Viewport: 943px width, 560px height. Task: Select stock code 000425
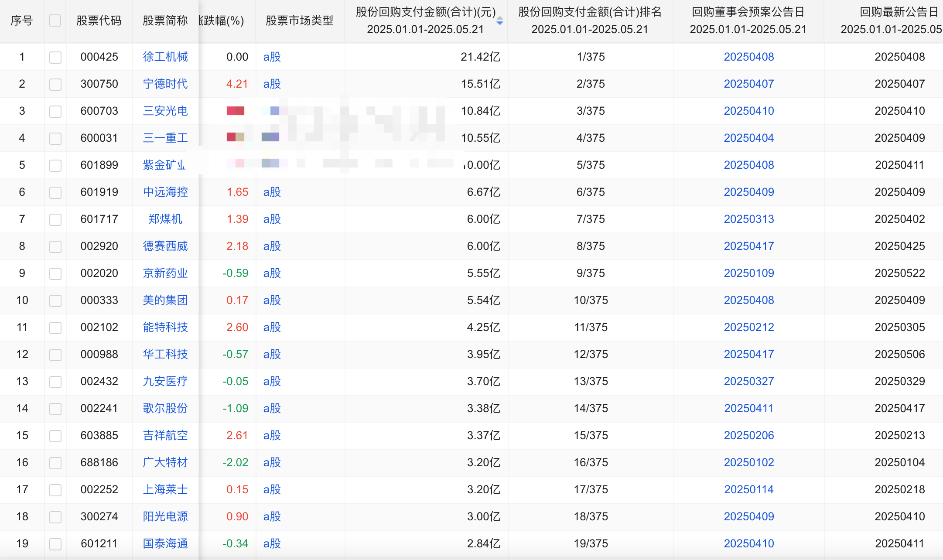tap(99, 57)
